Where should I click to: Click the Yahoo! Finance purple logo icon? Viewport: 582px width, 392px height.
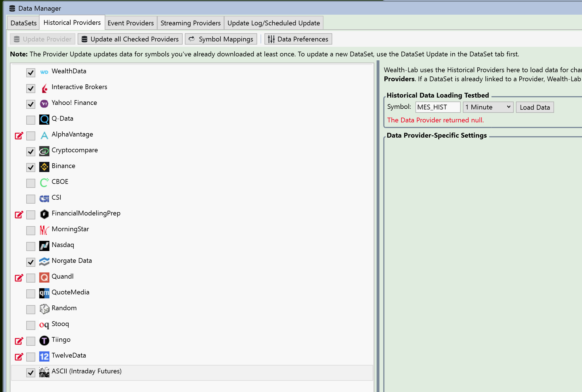tap(44, 104)
